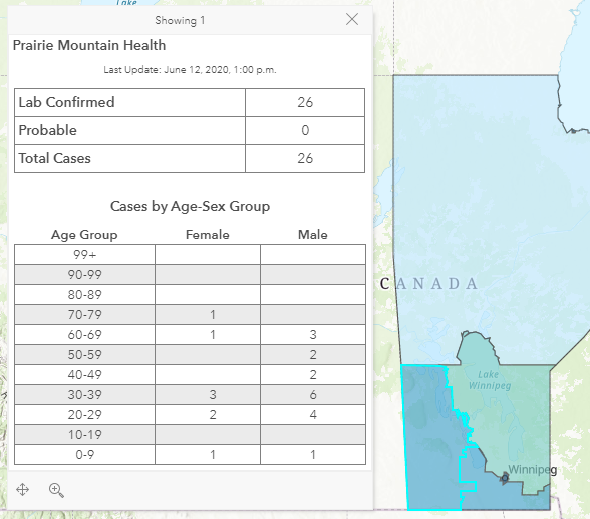This screenshot has width=590, height=519.
Task: Click the Female count for 0-9
Action: point(213,455)
